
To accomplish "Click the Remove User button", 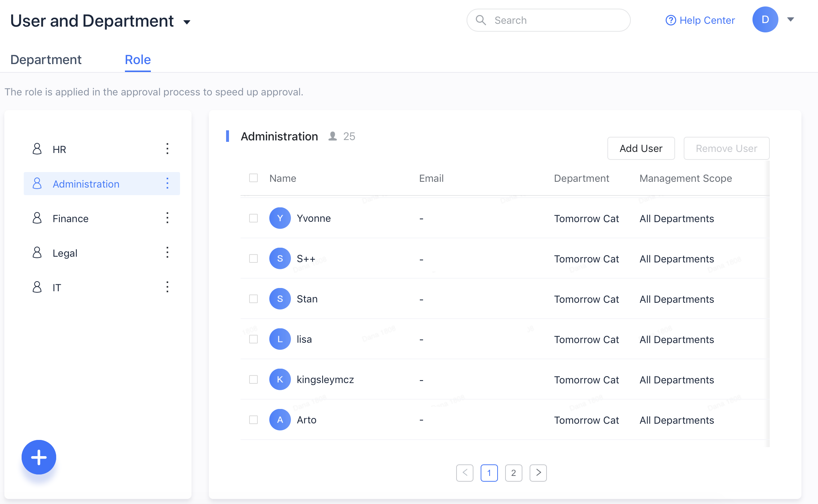I will pos(727,148).
